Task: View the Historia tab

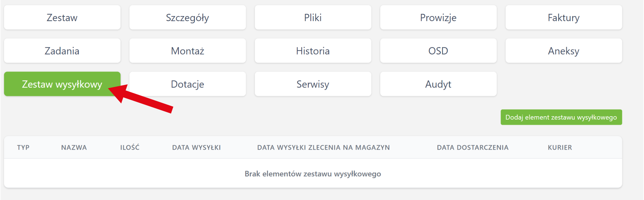Action: coord(313,51)
